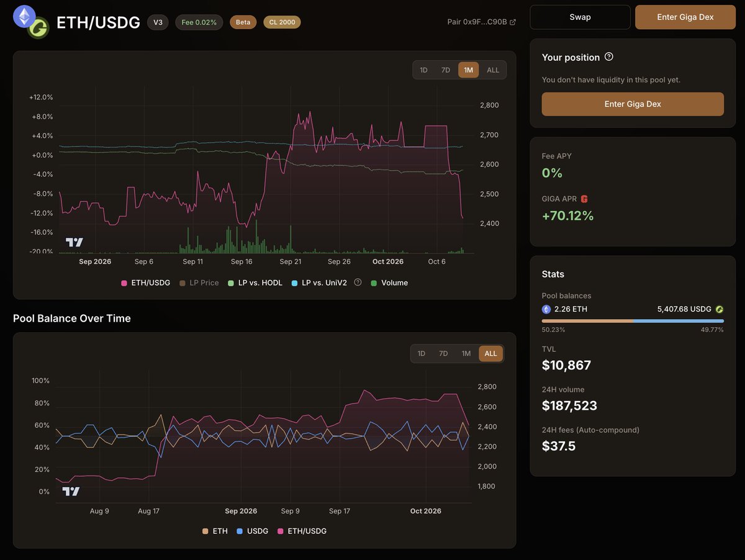
Task: Click the $37.5 24H fees value
Action: click(x=559, y=446)
